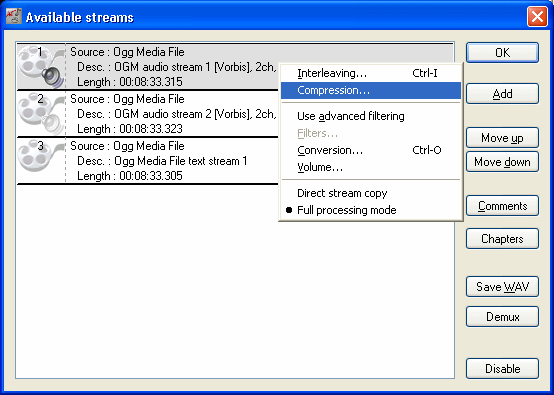
Task: Select the Ogg Media File text stream 1 row
Action: [148, 161]
